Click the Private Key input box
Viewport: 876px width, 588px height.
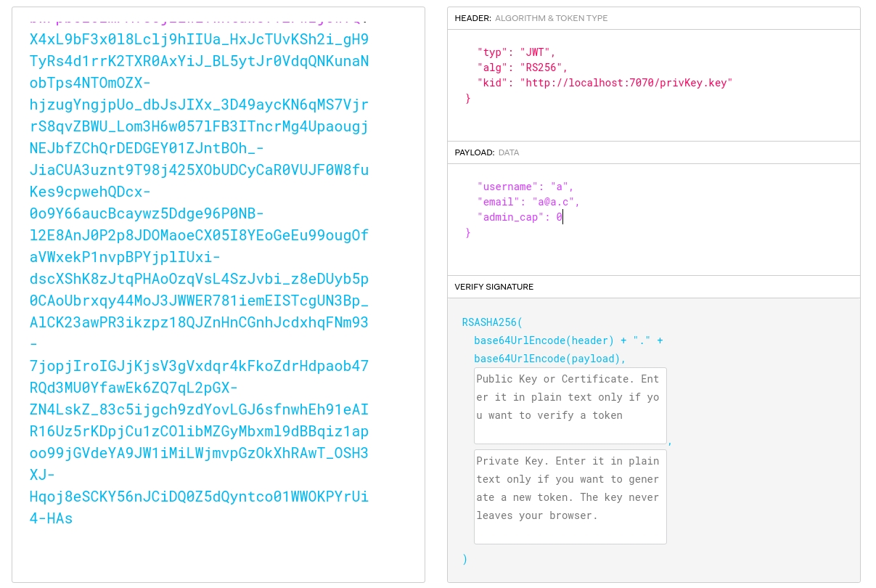570,497
